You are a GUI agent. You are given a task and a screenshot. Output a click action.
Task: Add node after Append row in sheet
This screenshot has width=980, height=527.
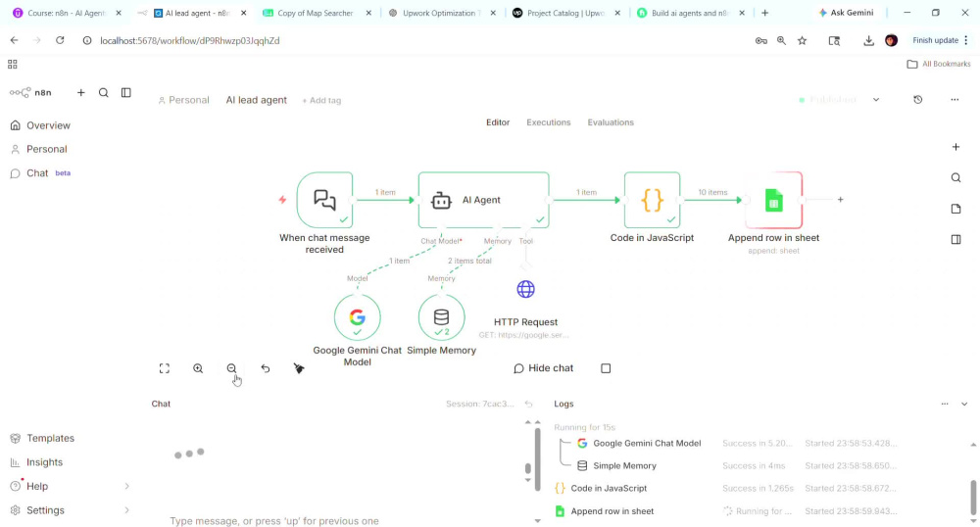[840, 200]
